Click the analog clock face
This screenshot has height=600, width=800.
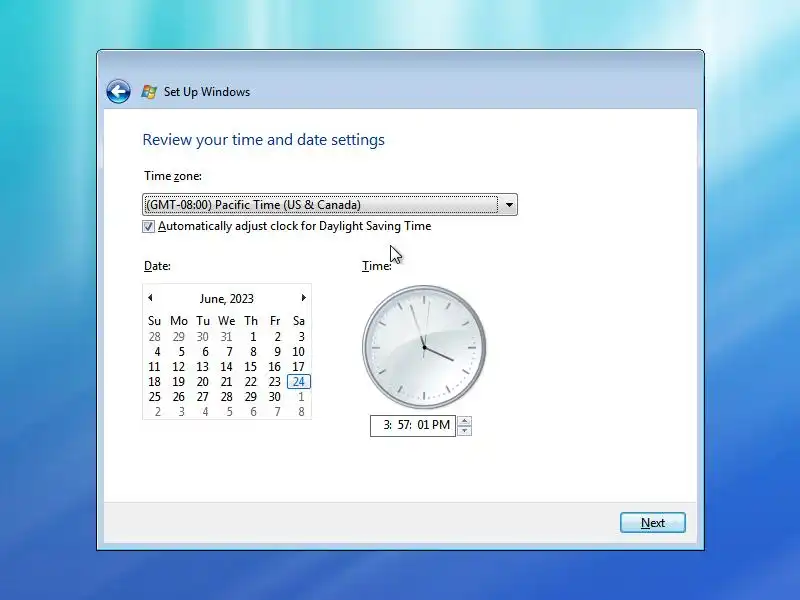click(424, 347)
